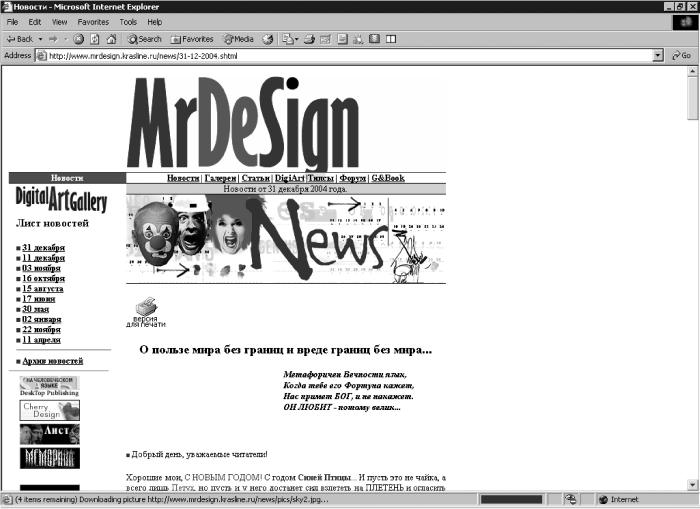
Task: Open the Help menu
Action: [154, 22]
